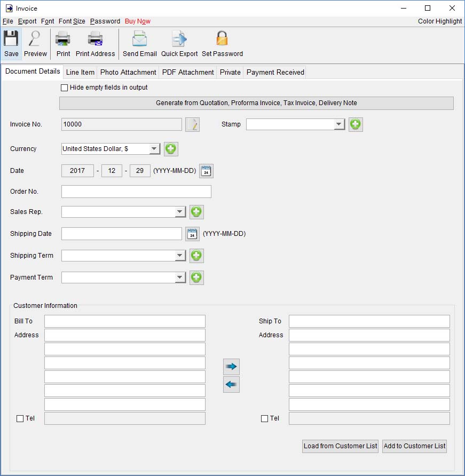Switch to the Line Item tab
Viewport: 465px width, 476px height.
tap(80, 73)
